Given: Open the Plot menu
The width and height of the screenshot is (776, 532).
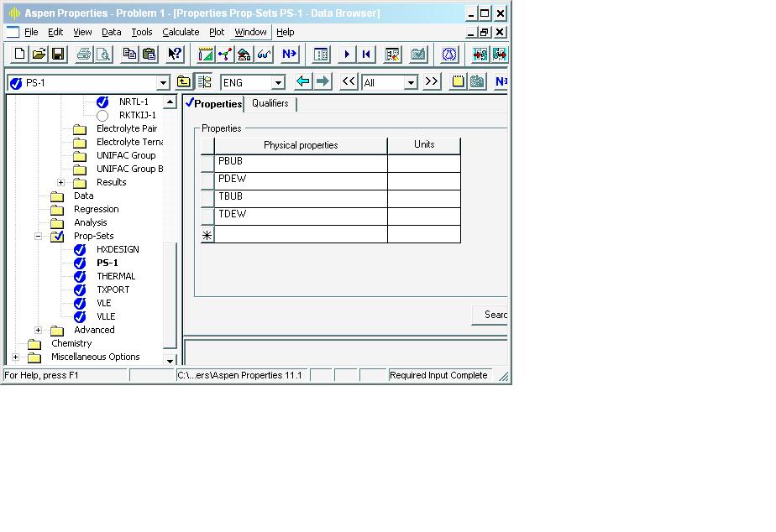Looking at the screenshot, I should coord(217,32).
